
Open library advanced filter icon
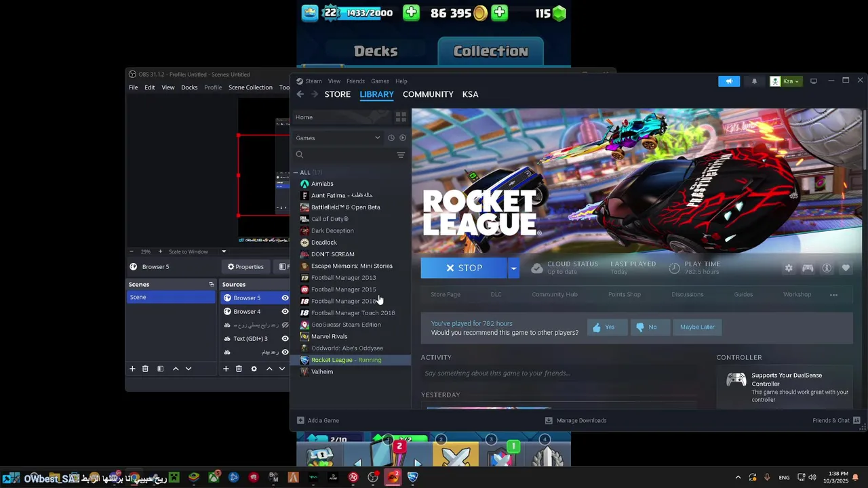(401, 155)
